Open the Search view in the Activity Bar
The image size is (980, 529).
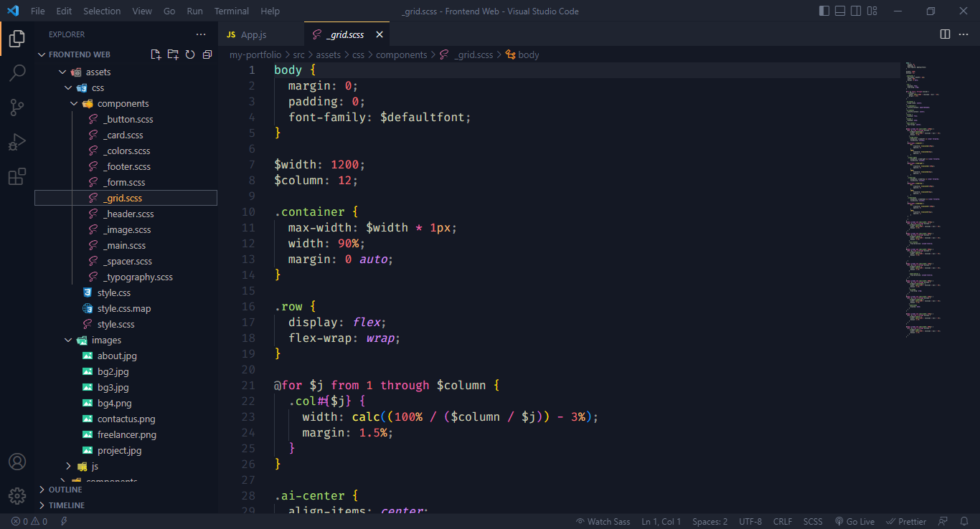[17, 72]
